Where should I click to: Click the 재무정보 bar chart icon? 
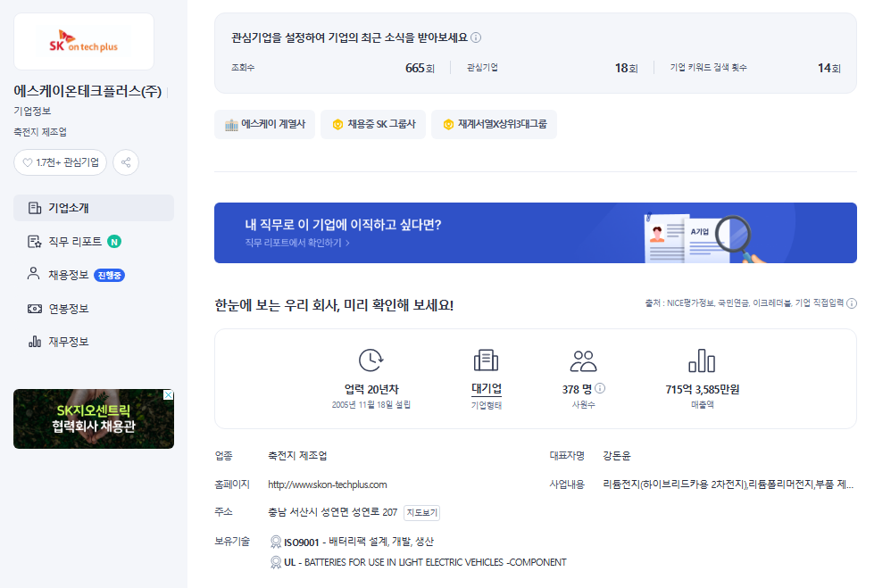[35, 342]
